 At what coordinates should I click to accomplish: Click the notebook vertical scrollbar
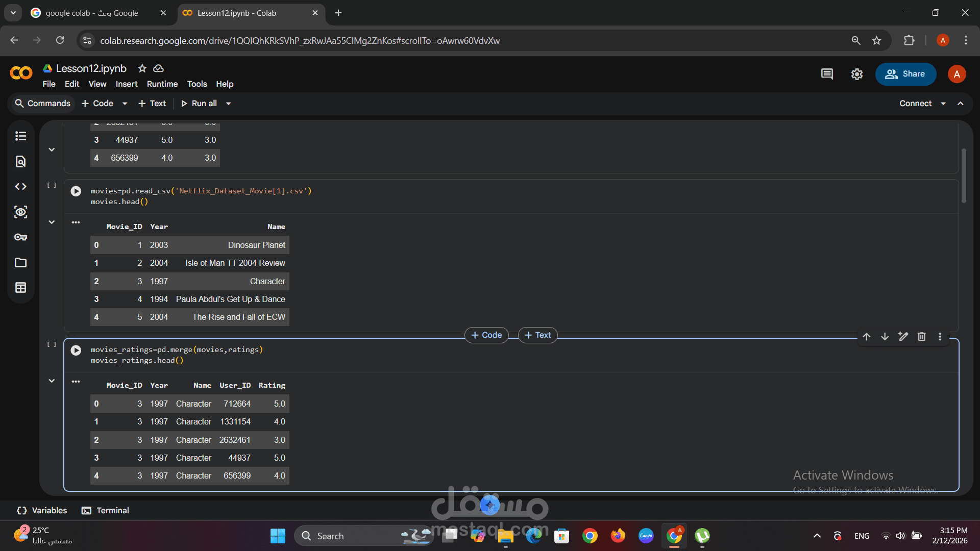tap(964, 176)
